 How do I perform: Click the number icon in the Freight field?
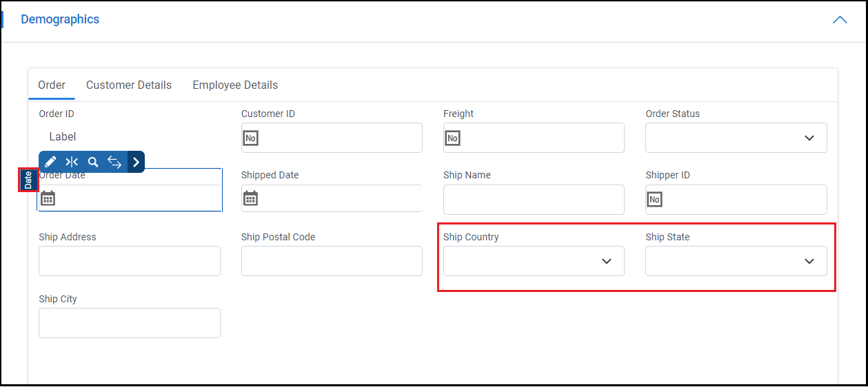pyautogui.click(x=452, y=138)
